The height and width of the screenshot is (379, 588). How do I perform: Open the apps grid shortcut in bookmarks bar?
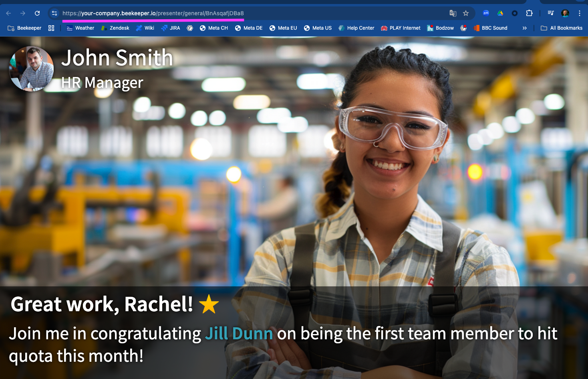pyautogui.click(x=51, y=28)
